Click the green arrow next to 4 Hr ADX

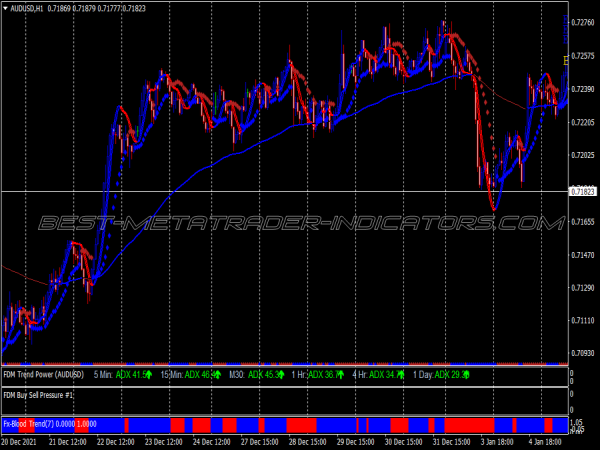401,375
